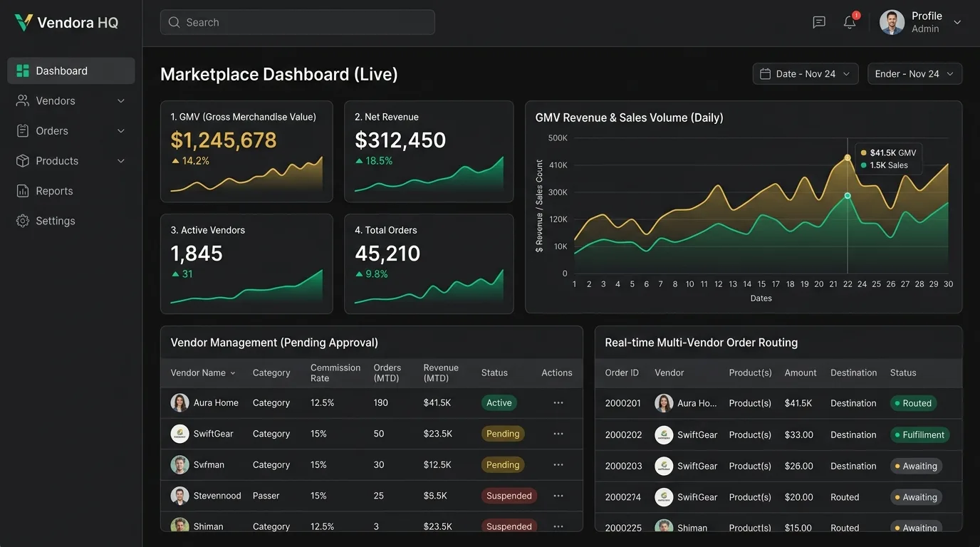Click the $20.00 amount in order routing
This screenshot has height=547, width=980.
[x=799, y=497]
